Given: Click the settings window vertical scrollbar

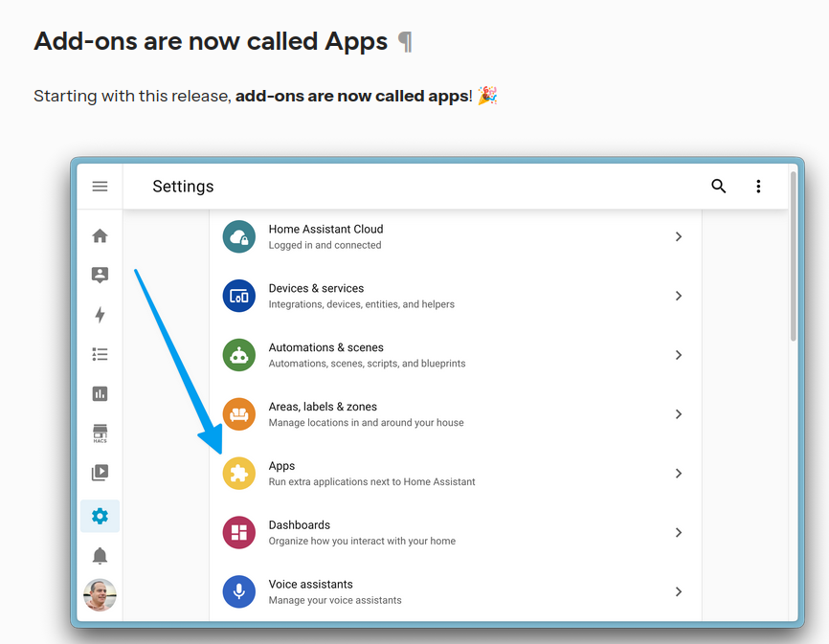Looking at the screenshot, I should 793,256.
